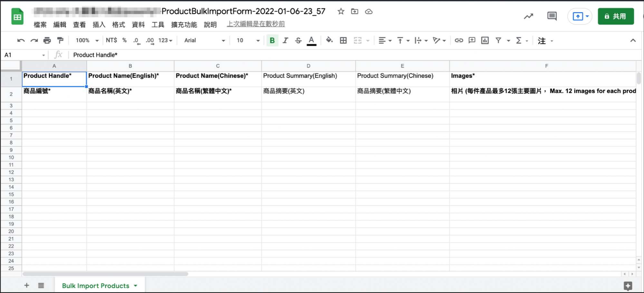Open the Google Sheets home icon

[18, 16]
